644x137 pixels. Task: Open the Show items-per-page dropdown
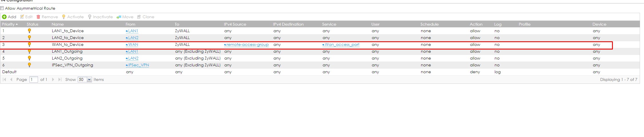pyautogui.click(x=89, y=79)
